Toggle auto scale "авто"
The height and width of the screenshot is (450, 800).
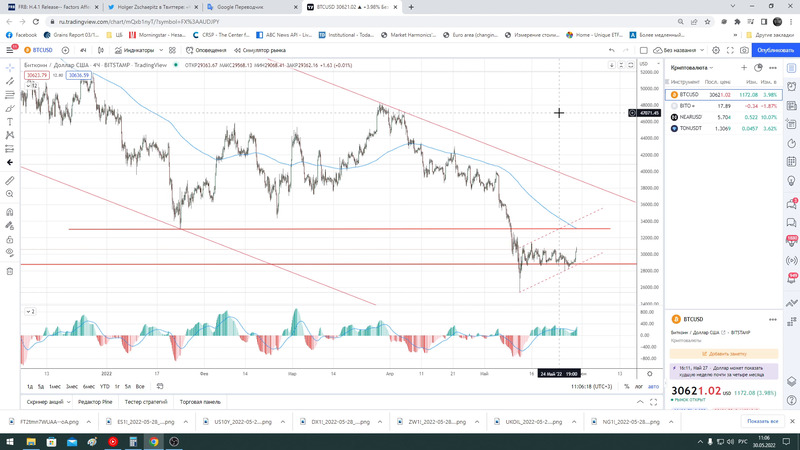pyautogui.click(x=653, y=386)
